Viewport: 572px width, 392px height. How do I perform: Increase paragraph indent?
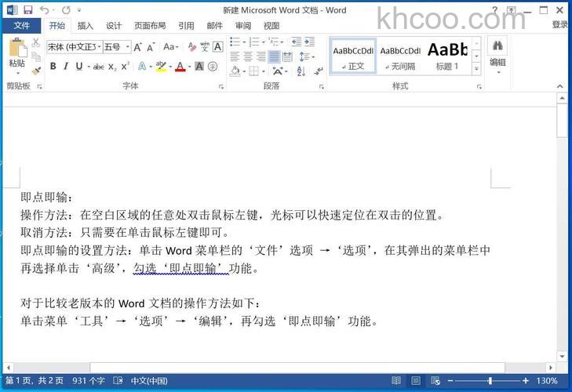pos(309,42)
